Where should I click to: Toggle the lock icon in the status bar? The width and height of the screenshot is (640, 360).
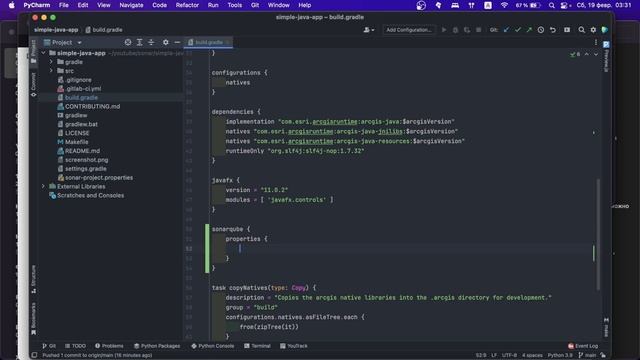click(603, 355)
